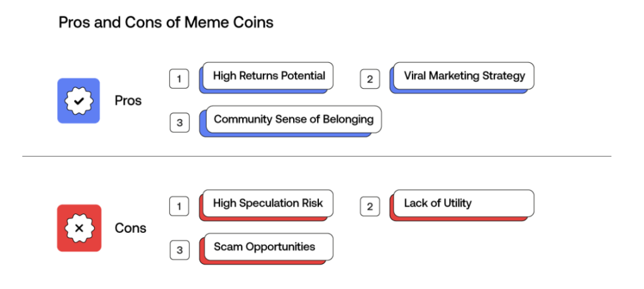The width and height of the screenshot is (644, 289).
Task: Select the Viral Marketing Strategy card
Action: [x=464, y=76]
